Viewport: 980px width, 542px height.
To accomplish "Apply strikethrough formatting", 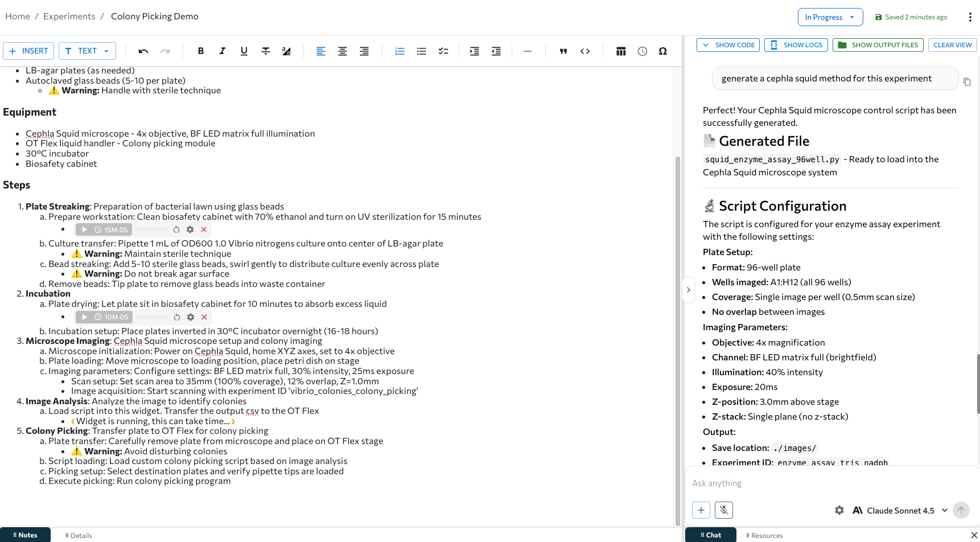I will pyautogui.click(x=266, y=51).
